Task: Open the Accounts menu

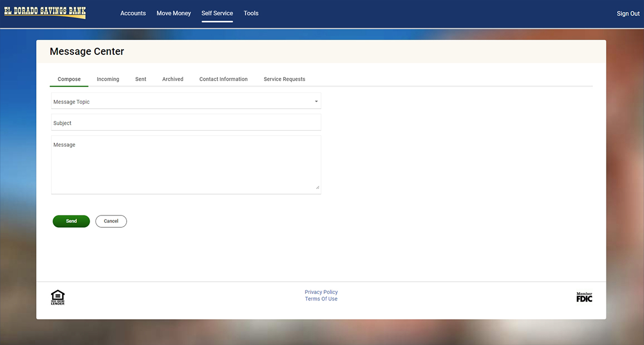Action: pos(133,13)
